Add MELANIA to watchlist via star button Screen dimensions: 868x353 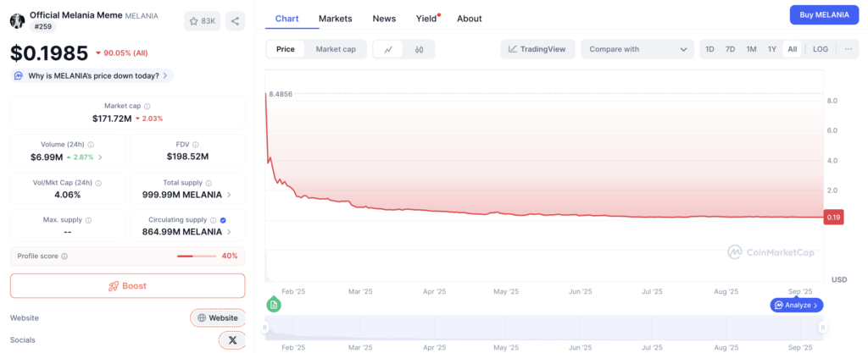(x=202, y=21)
